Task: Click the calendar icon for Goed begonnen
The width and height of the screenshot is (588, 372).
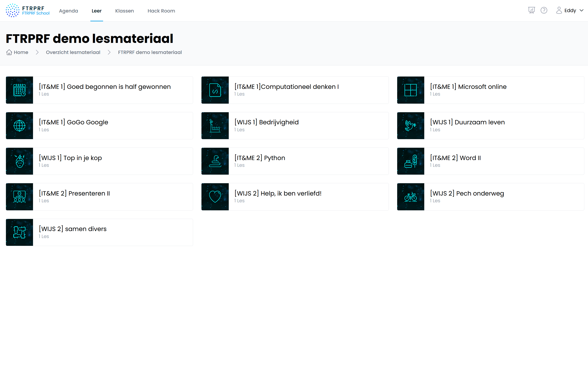Action: tap(19, 90)
